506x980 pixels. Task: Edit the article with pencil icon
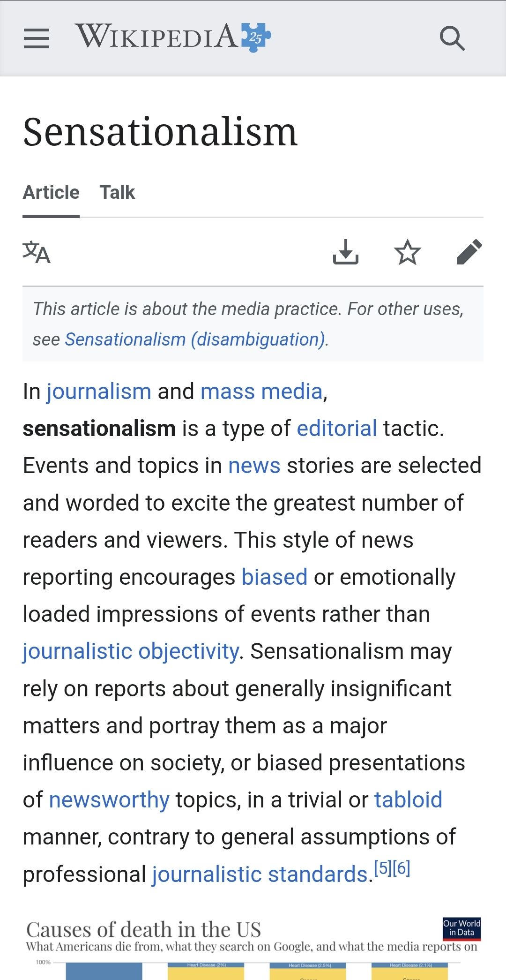(469, 252)
